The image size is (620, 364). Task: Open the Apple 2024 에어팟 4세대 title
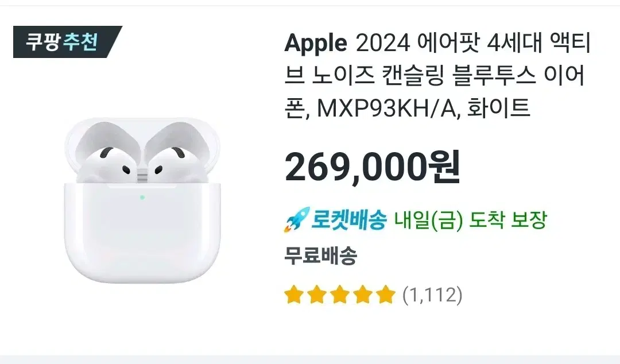pos(437,75)
